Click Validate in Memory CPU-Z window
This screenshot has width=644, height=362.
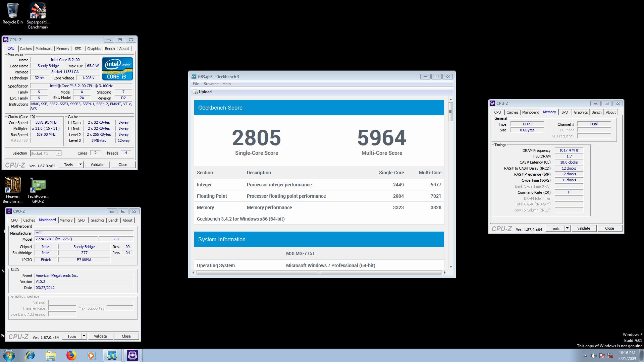click(x=584, y=228)
